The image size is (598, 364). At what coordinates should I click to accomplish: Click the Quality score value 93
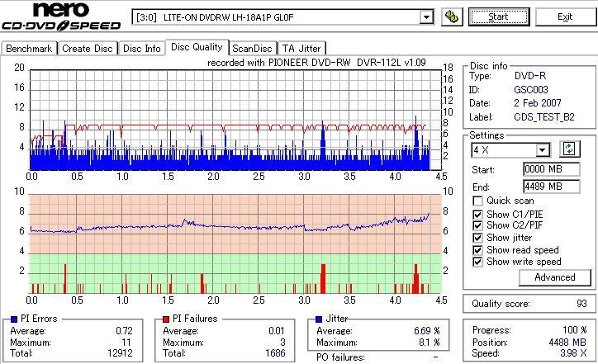pos(581,304)
